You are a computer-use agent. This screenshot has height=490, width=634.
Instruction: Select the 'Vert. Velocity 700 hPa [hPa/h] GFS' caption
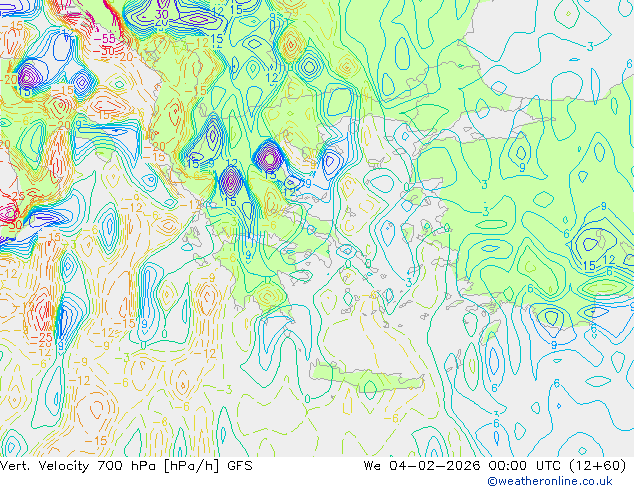pos(126,466)
